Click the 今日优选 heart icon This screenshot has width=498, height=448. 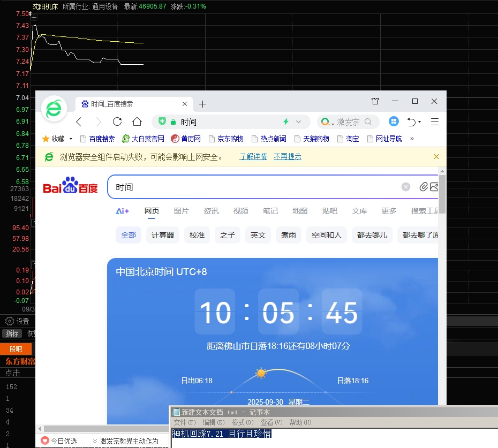tap(45, 441)
